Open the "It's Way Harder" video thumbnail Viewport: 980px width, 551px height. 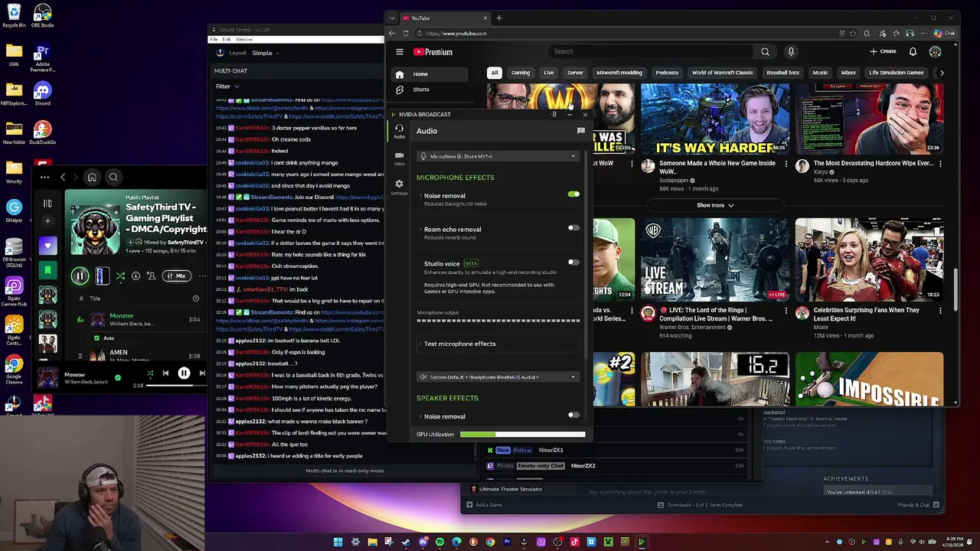[715, 119]
